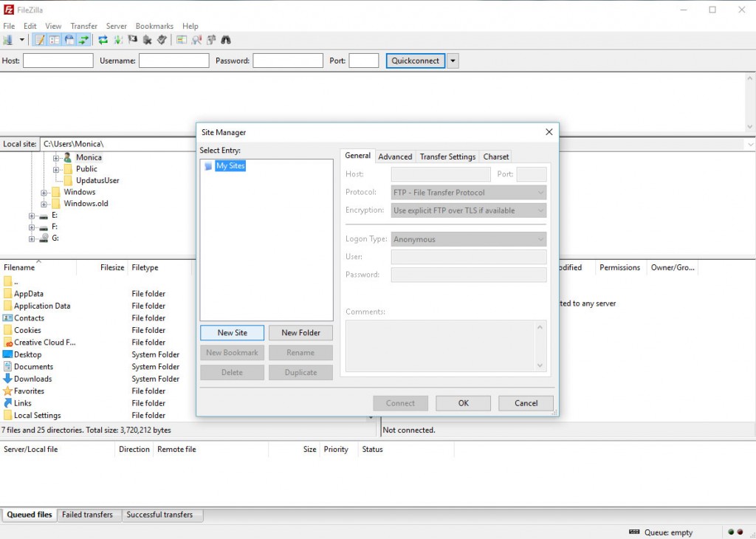Viewport: 756px width, 539px height.
Task: Select My Sites in Site Manager
Action: (230, 166)
